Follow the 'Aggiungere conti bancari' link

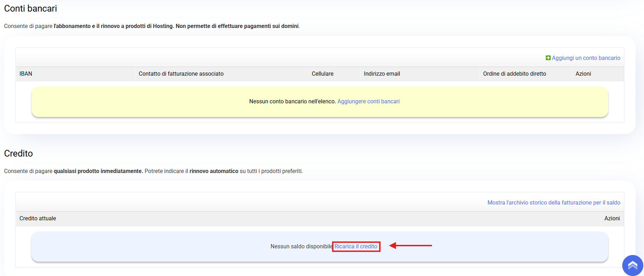pos(368,102)
